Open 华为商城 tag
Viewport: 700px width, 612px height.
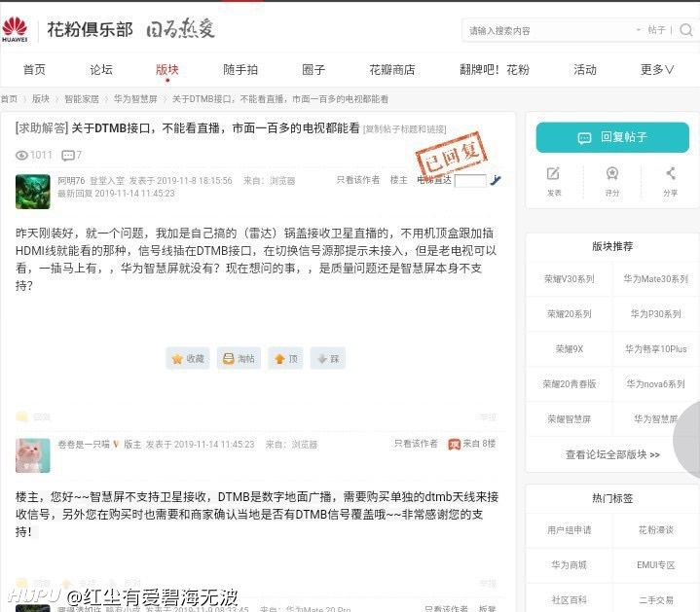(569, 564)
